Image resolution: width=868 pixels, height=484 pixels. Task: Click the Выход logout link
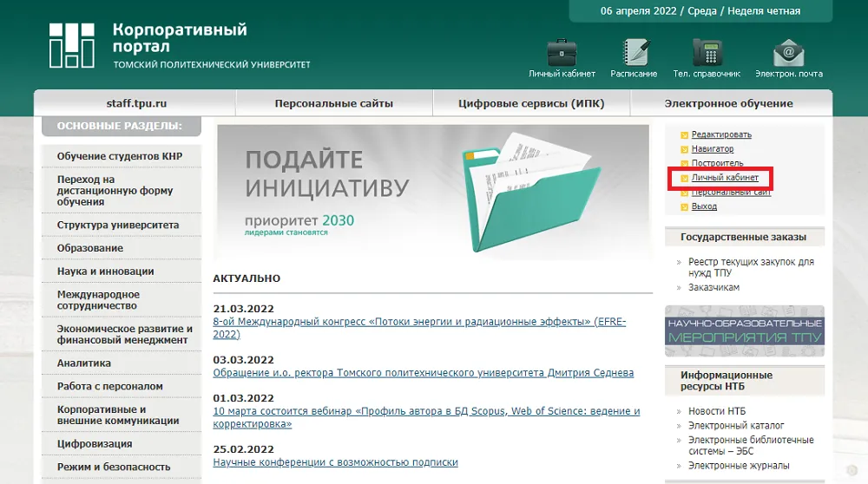pyautogui.click(x=704, y=206)
